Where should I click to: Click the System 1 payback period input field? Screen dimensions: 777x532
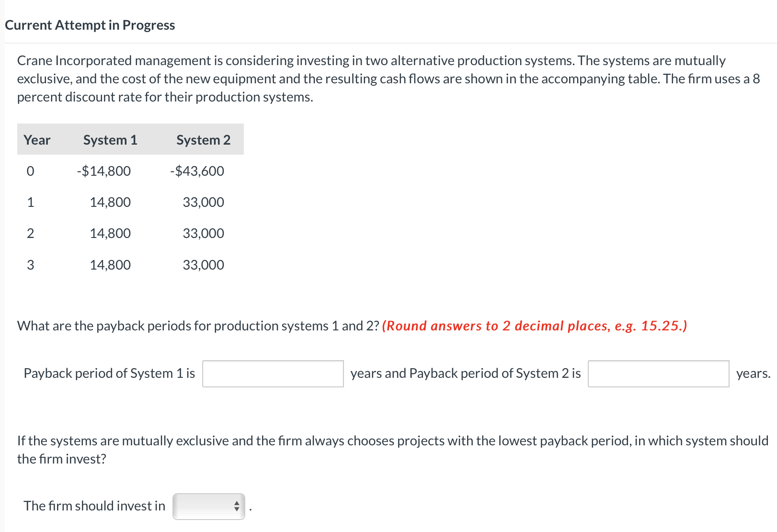pos(272,374)
